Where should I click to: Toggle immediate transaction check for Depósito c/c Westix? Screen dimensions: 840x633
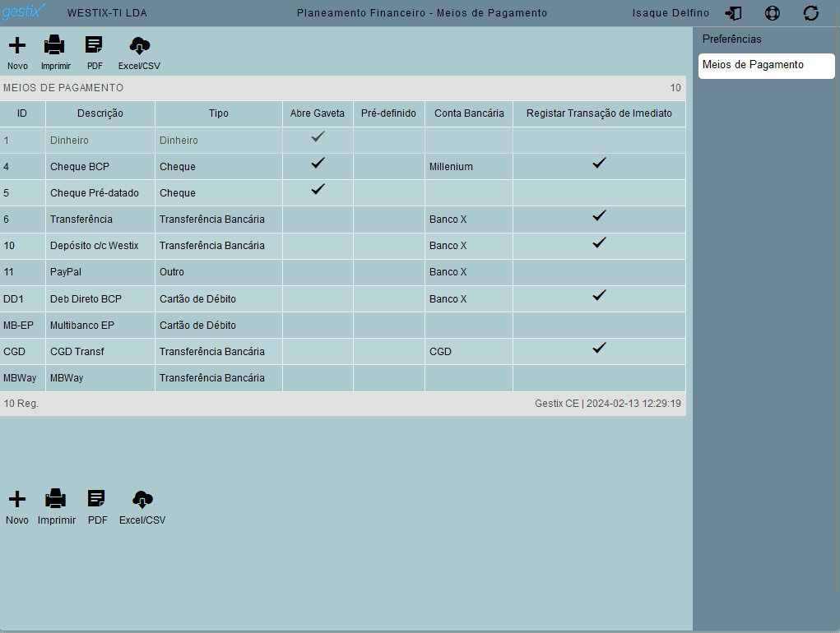coord(599,243)
